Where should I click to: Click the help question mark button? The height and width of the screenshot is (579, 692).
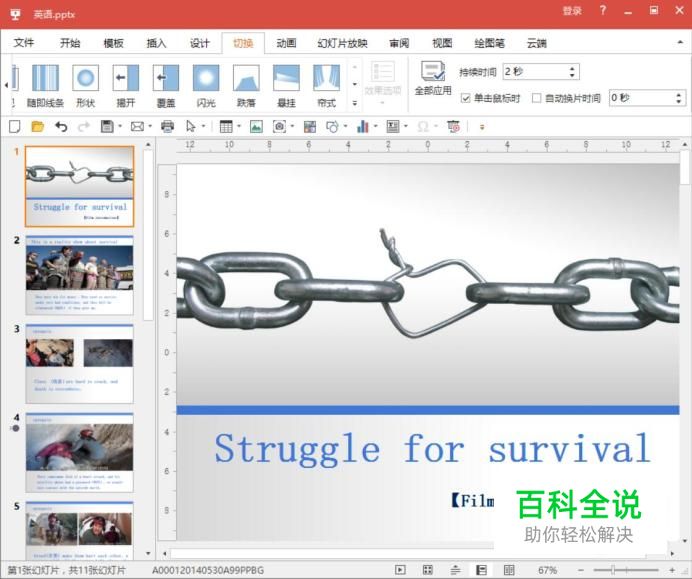(603, 11)
